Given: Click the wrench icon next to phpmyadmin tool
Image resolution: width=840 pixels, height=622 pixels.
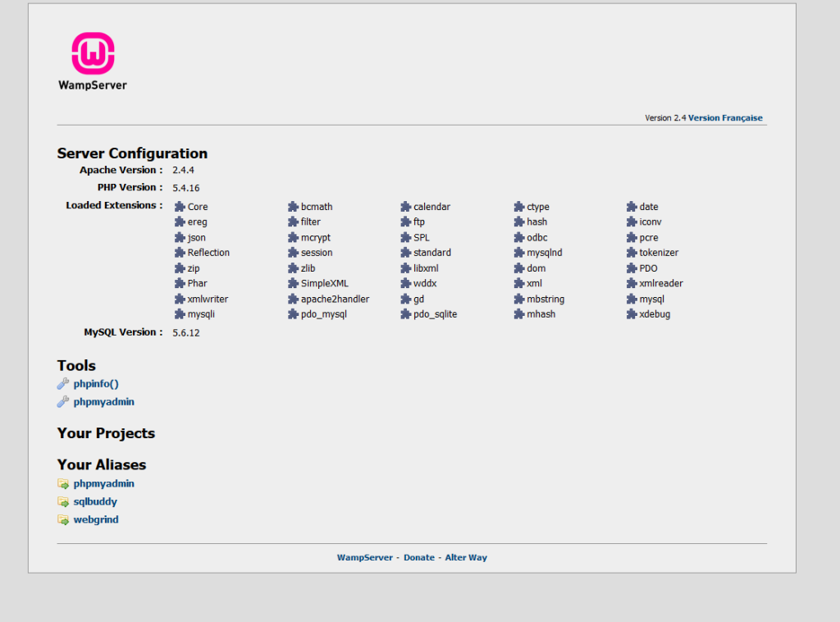Looking at the screenshot, I should pos(63,402).
